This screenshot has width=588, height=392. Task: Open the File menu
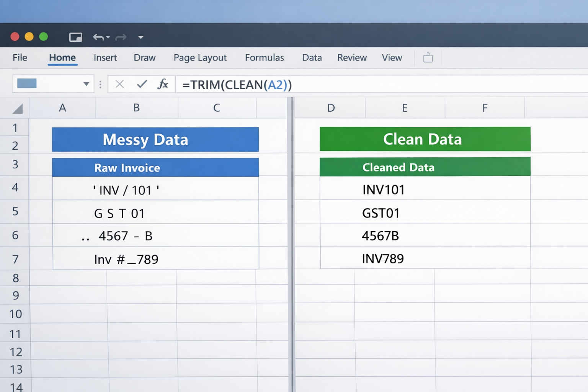19,57
